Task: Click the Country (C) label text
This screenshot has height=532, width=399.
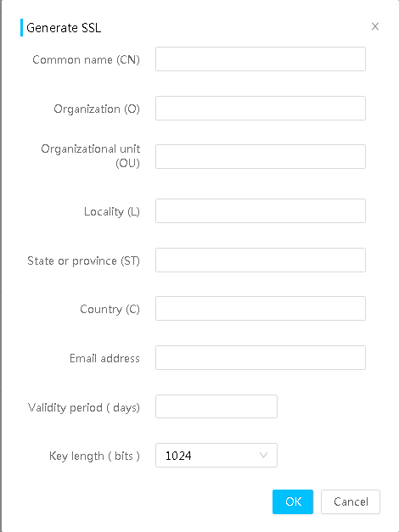Action: point(110,309)
